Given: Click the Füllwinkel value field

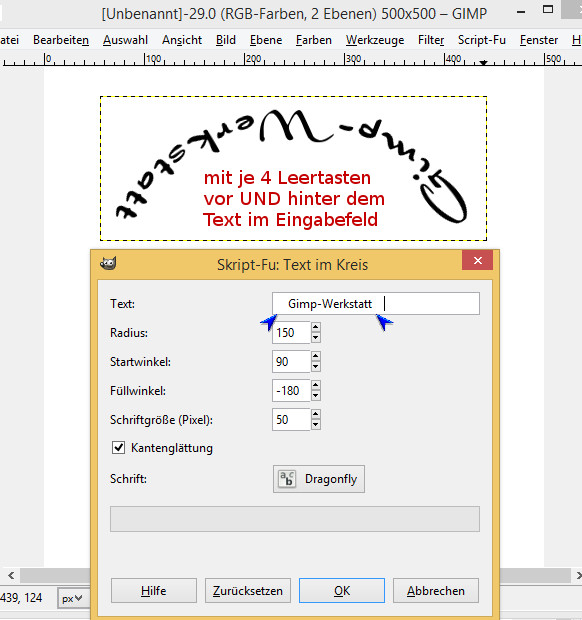Looking at the screenshot, I should [x=291, y=391].
